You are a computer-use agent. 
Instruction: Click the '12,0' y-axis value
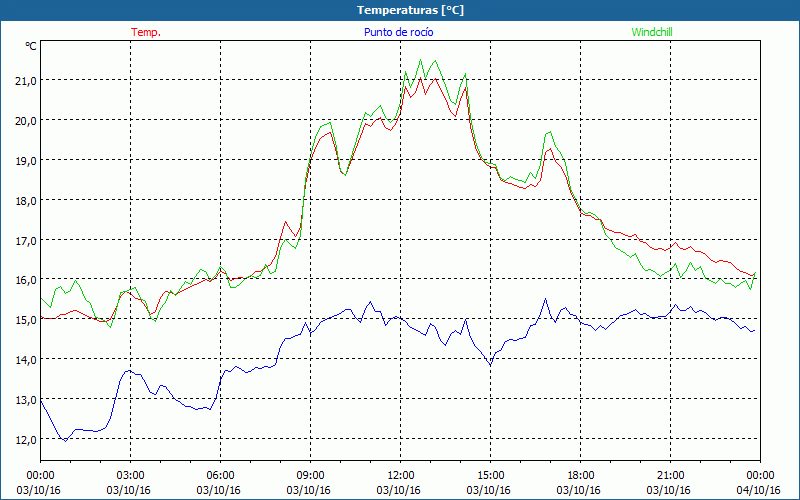point(26,440)
